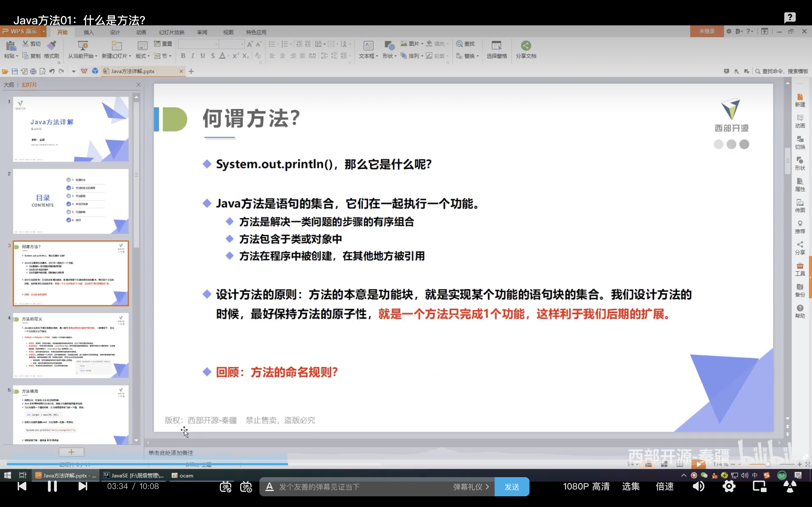Pause the video playback

[x=52, y=486]
